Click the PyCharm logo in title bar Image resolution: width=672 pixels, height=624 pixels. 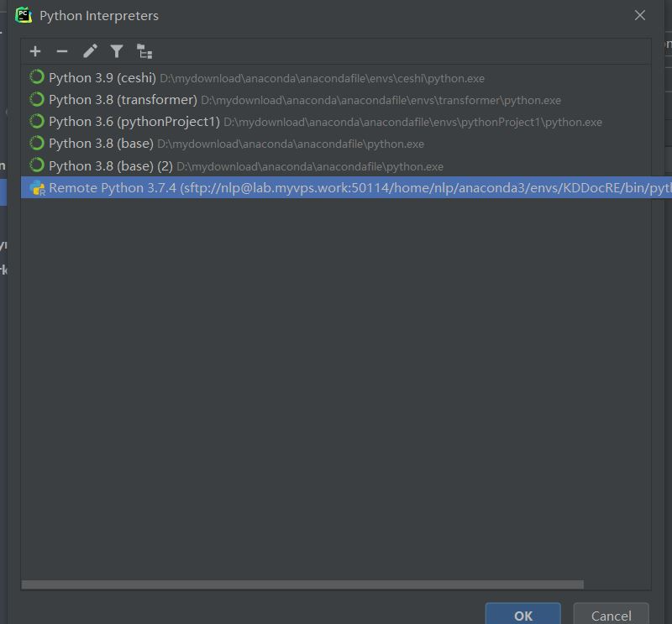24,15
